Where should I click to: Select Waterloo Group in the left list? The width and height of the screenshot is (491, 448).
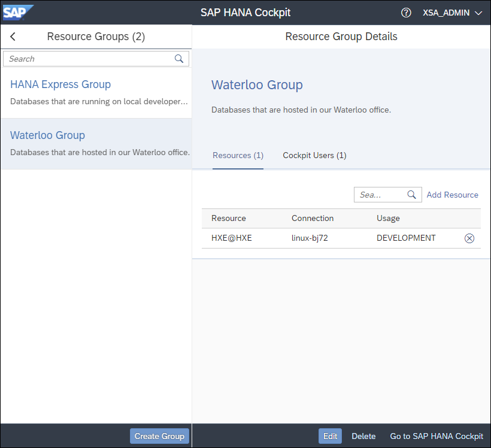tap(96, 144)
